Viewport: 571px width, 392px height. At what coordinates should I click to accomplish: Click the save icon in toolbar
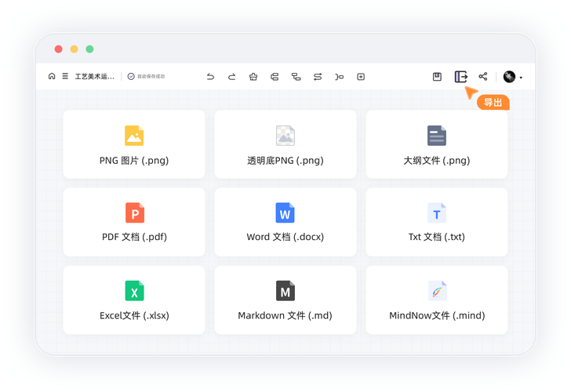(x=437, y=76)
